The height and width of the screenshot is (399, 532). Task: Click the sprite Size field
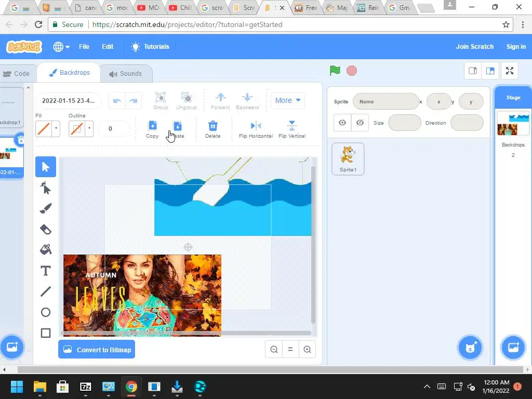click(404, 123)
